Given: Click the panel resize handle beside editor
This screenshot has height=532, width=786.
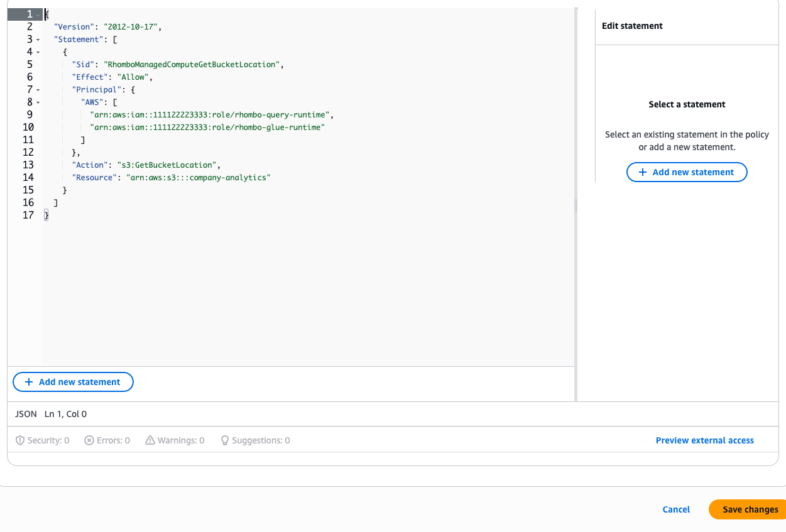Looking at the screenshot, I should click(x=576, y=205).
